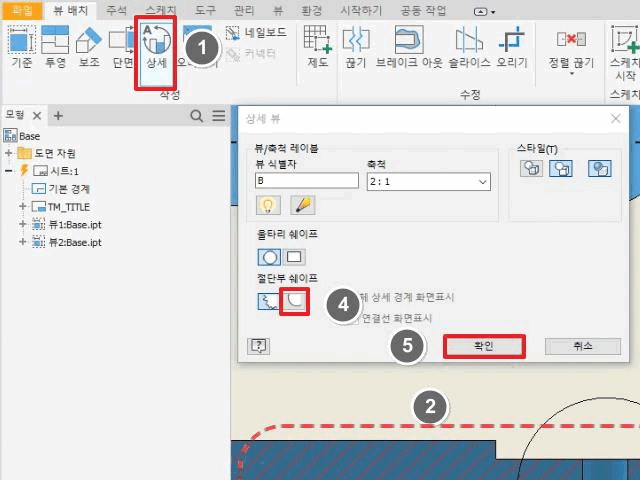640x480 pixels.
Task: Choose circular fence shape
Action: 269,257
